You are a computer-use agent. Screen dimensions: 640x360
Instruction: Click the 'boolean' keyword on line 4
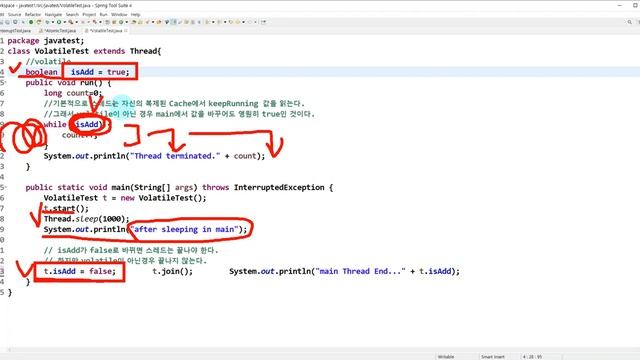41,72
